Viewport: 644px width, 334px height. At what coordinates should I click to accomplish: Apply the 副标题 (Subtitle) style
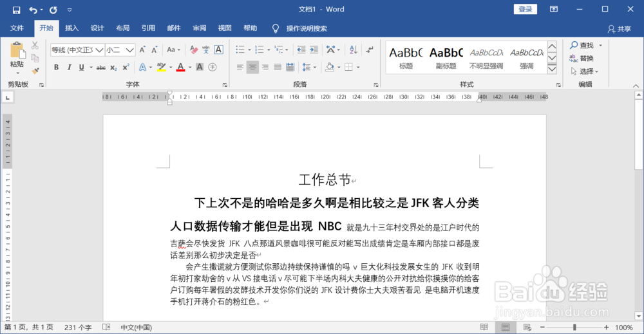click(446, 58)
